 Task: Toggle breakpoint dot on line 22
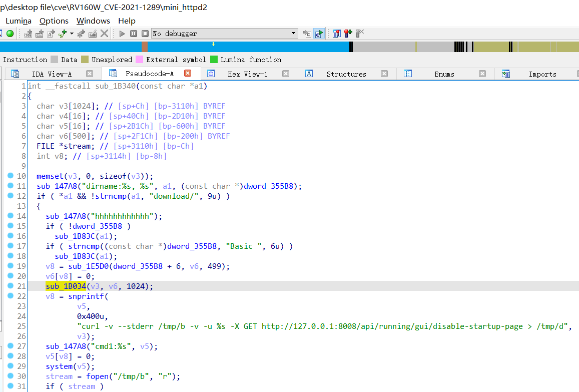point(11,295)
